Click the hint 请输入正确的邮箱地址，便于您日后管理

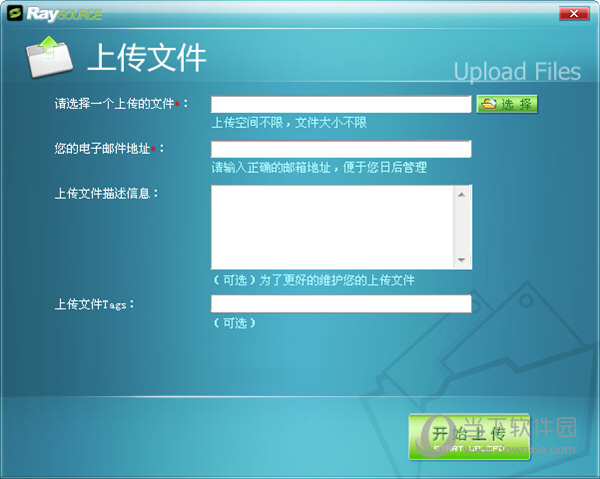click(x=319, y=167)
